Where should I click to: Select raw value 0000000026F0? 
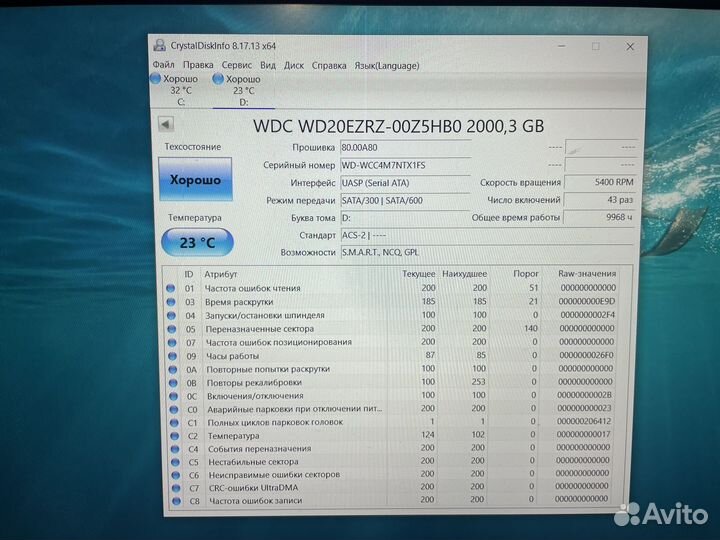pyautogui.click(x=586, y=355)
